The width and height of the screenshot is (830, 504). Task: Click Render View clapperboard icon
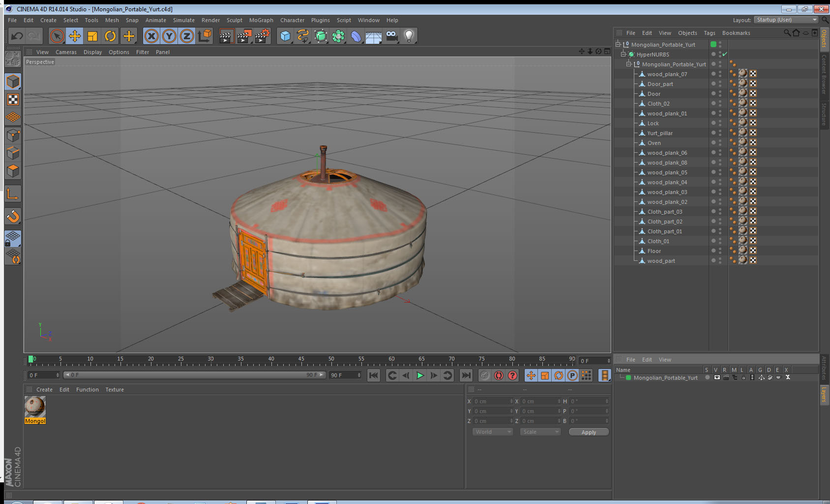tap(226, 36)
